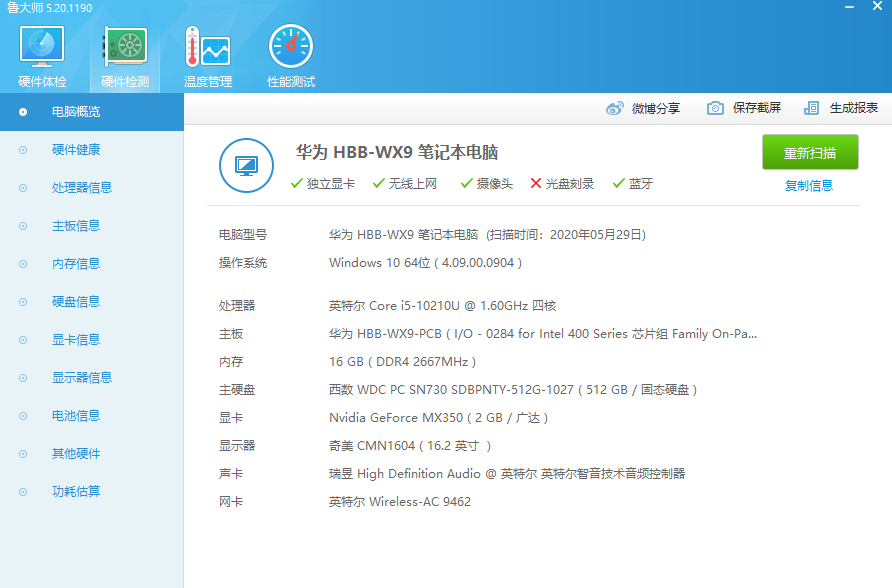Click the report icon for 生成报表
This screenshot has width=892, height=588.
[x=811, y=108]
